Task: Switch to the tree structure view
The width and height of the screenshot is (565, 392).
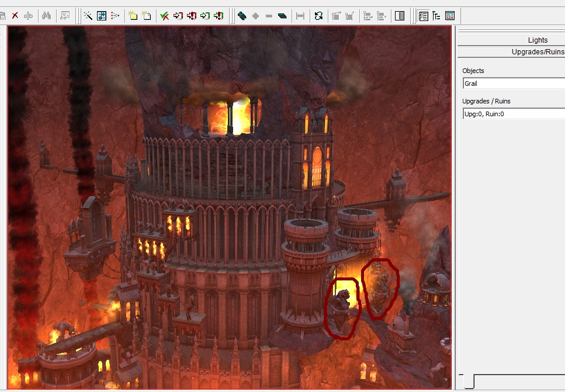Action: [436, 16]
